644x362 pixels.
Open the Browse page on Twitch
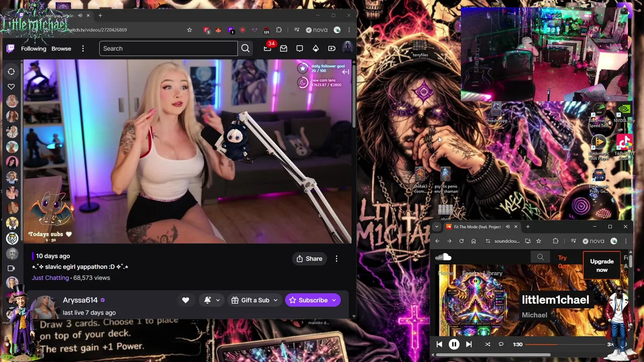coord(61,48)
